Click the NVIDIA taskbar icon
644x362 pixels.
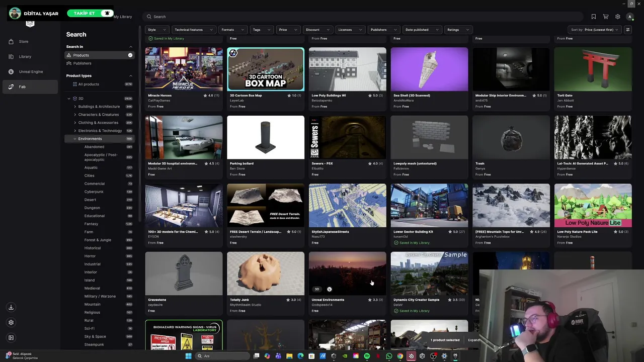(x=345, y=356)
